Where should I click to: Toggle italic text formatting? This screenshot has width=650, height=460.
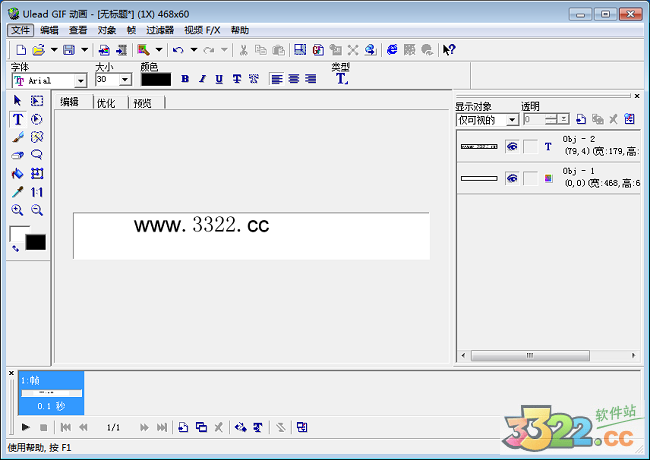[202, 79]
